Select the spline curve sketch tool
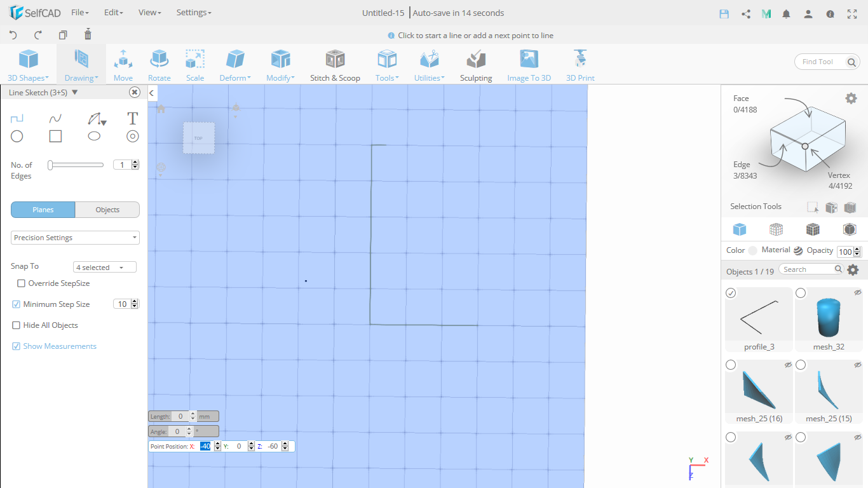 tap(56, 119)
